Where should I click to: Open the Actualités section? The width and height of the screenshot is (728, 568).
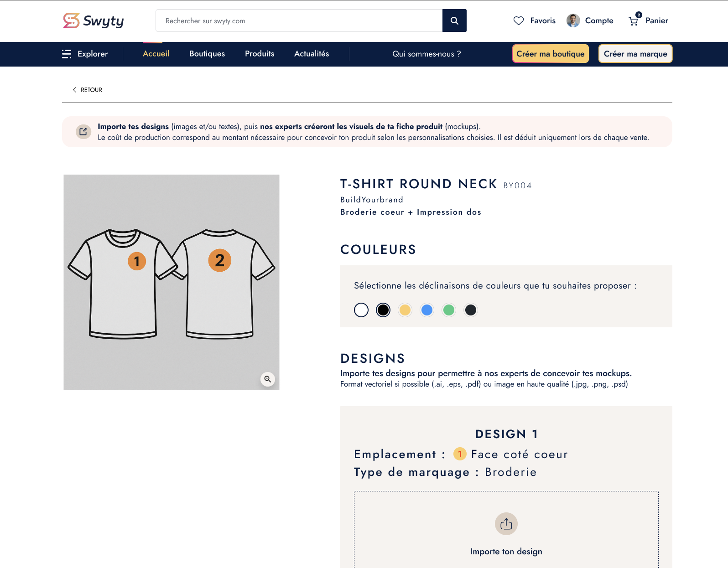[x=311, y=54]
